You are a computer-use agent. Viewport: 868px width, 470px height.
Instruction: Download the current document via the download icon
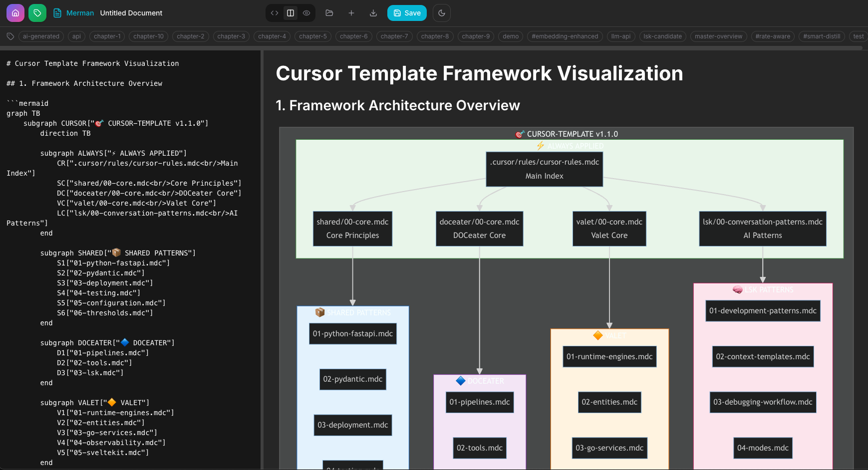point(373,13)
